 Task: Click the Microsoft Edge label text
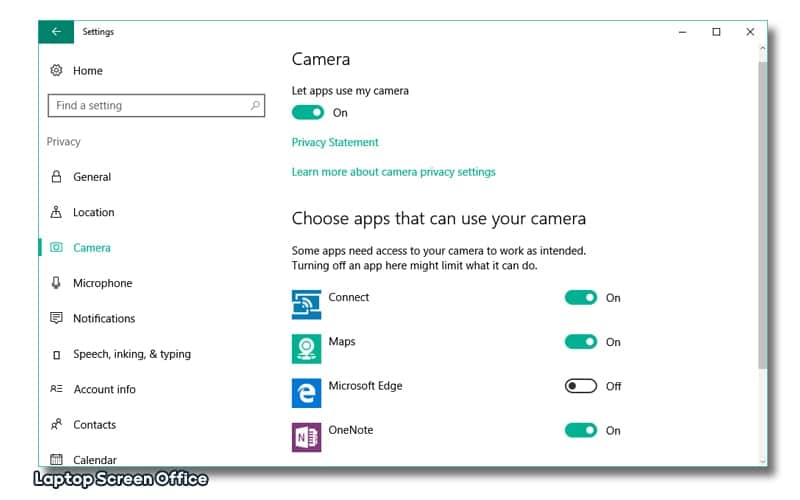(x=365, y=386)
